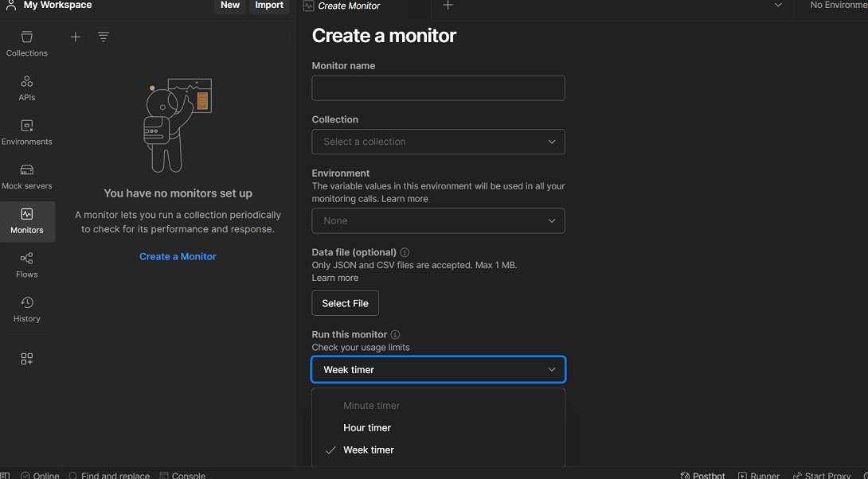Click info icon beside Run this monitor
The height and width of the screenshot is (479, 868).
click(396, 335)
